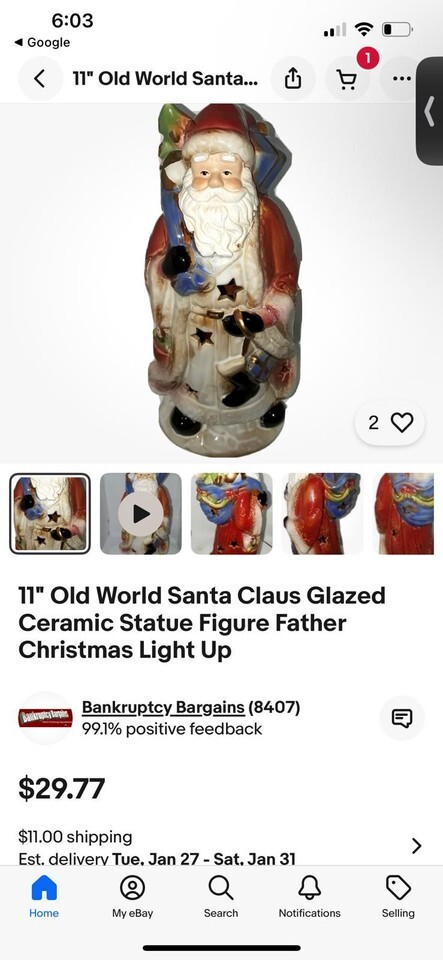Open Search tab in bottom bar
Image resolution: width=443 pixels, height=960 pixels.
click(221, 896)
